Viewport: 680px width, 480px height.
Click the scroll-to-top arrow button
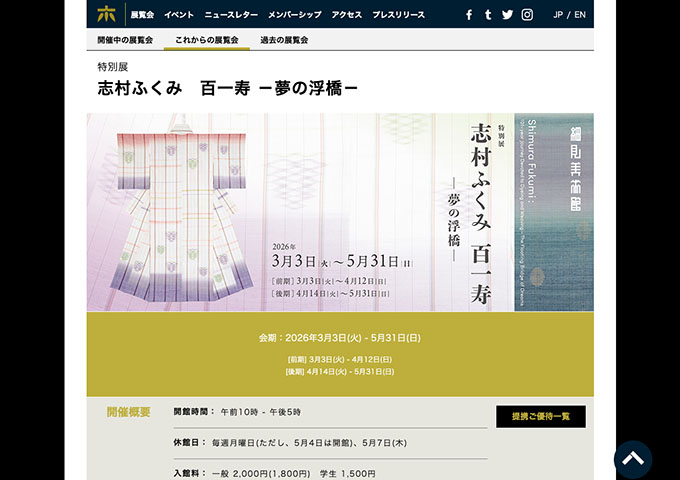[633, 459]
